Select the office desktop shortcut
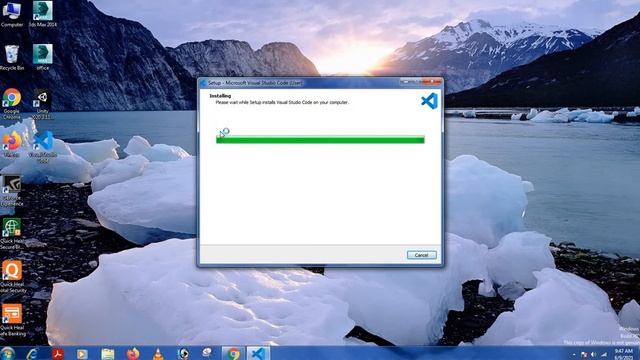 42,58
